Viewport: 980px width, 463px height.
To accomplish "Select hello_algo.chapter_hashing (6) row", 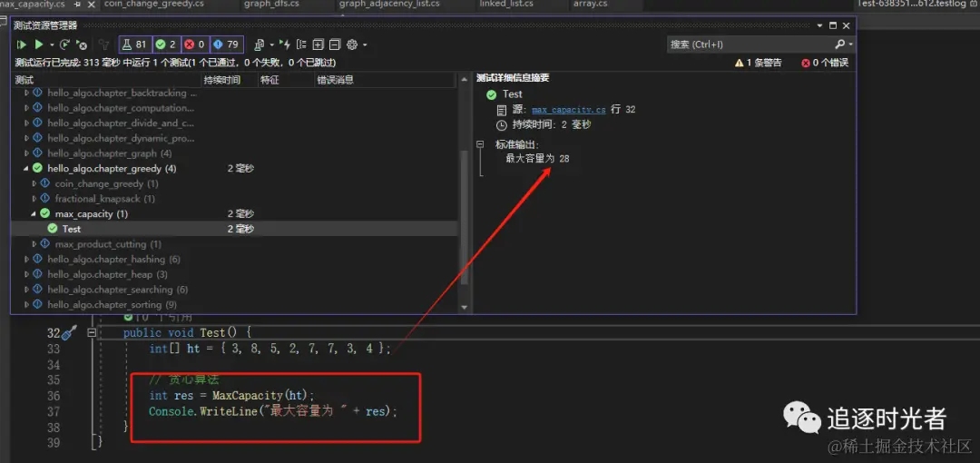I will coord(234,259).
